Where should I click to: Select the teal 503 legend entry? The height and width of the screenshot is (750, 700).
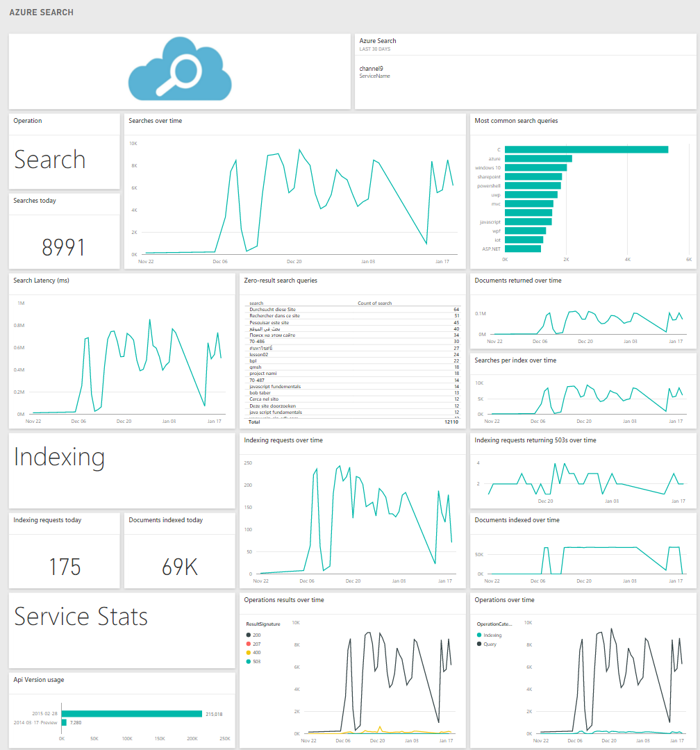253,662
